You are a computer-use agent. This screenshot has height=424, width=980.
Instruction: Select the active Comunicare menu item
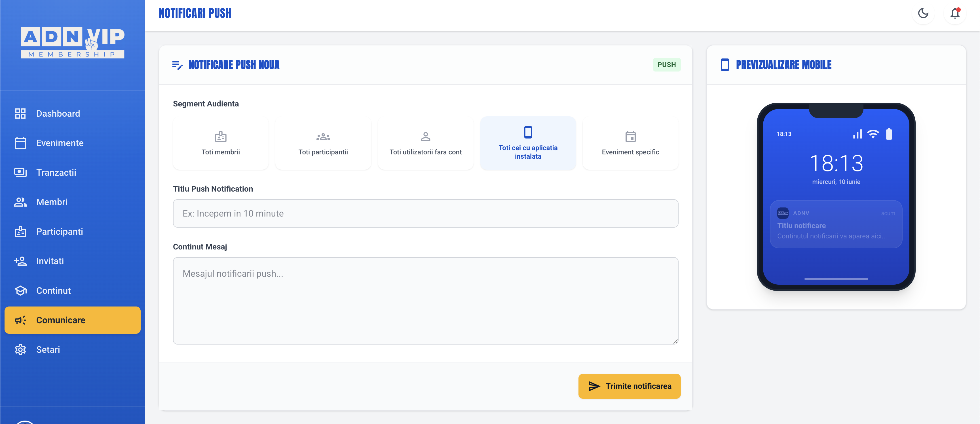click(72, 320)
